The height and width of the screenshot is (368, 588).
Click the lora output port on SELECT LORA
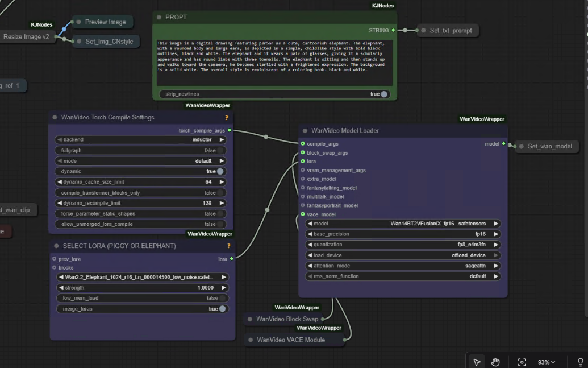click(x=232, y=259)
